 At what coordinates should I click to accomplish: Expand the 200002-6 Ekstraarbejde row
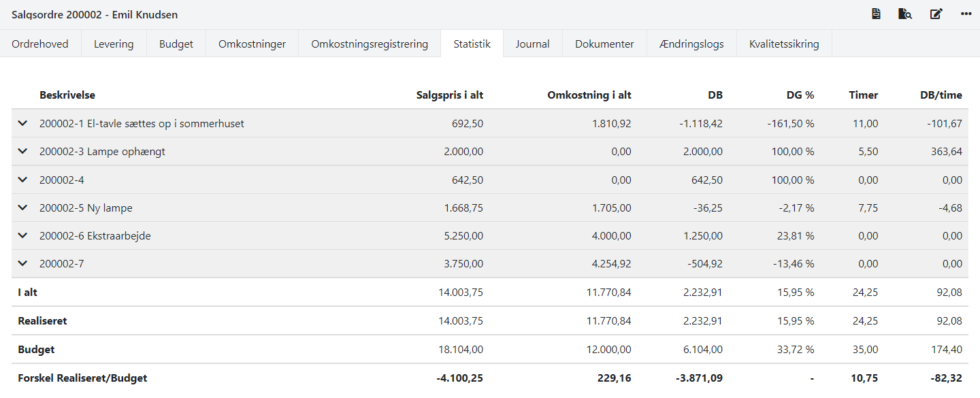pos(22,235)
